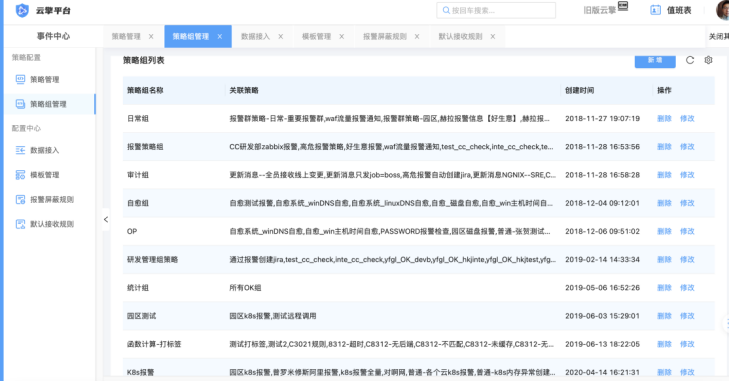Image resolution: width=730 pixels, height=381 pixels.
Task: Click 修改 for the 统计组 row
Action: tap(687, 288)
